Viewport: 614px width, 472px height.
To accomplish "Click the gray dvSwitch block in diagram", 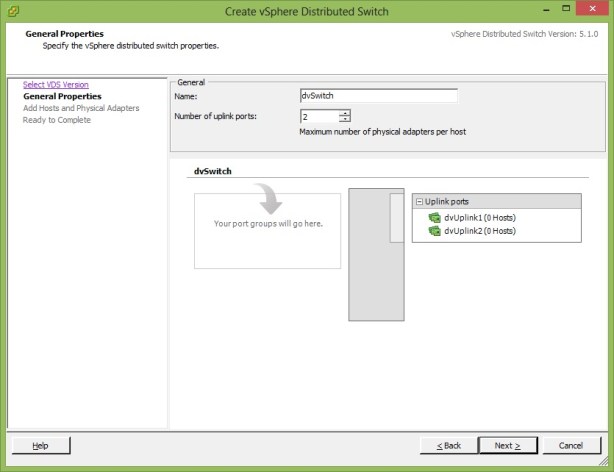I will click(x=368, y=280).
